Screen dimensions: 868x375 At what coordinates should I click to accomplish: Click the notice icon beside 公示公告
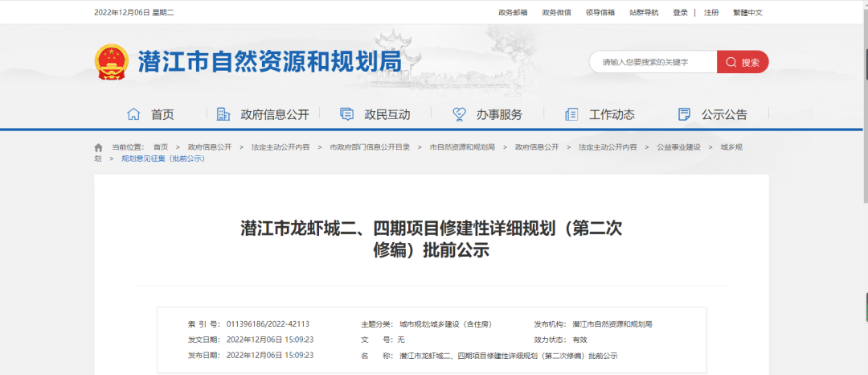684,114
